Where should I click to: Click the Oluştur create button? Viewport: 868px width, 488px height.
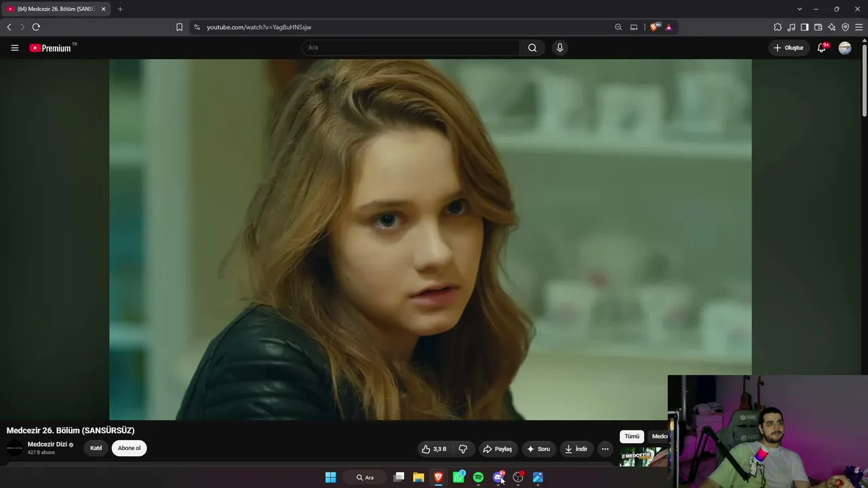(789, 47)
